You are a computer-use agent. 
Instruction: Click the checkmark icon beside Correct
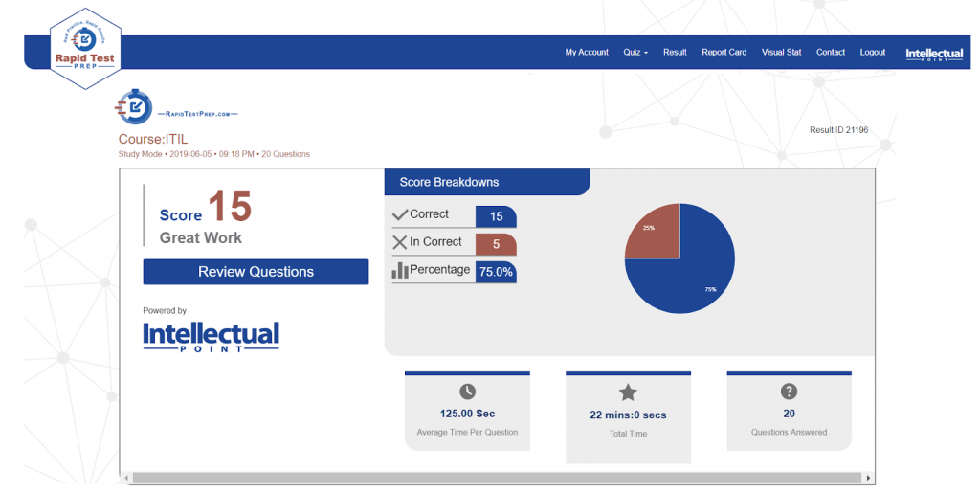(400, 214)
